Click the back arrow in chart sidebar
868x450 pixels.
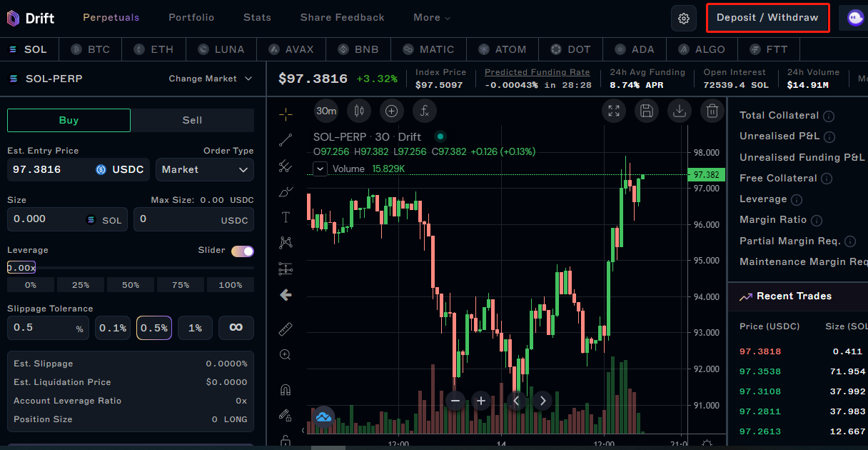point(286,294)
